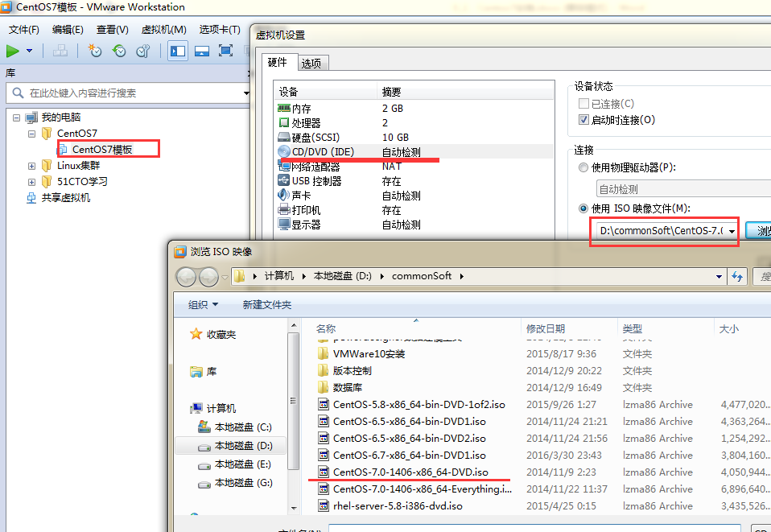This screenshot has height=532, width=771.
Task: Sort files by the 类型 column header
Action: (665, 328)
